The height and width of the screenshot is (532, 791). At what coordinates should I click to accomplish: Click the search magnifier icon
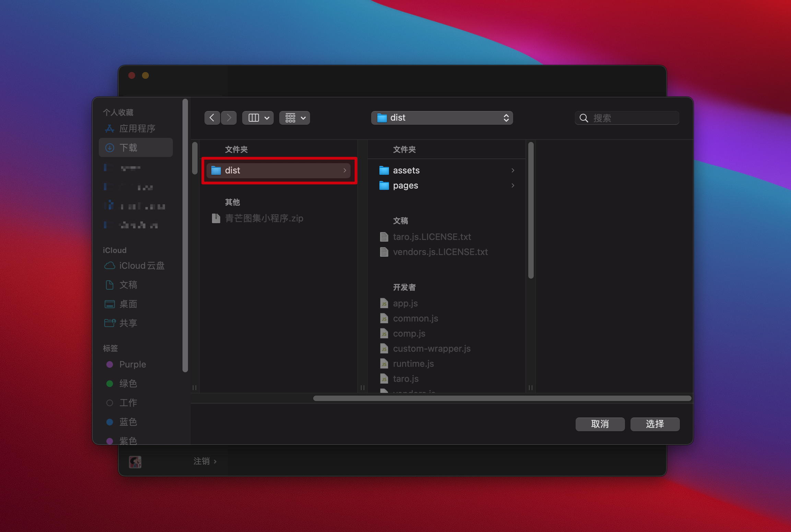584,118
